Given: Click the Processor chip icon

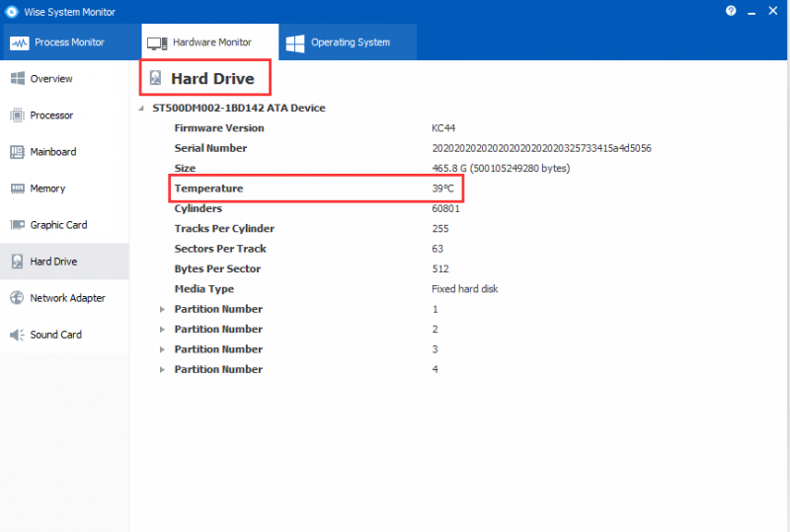Looking at the screenshot, I should [x=17, y=114].
